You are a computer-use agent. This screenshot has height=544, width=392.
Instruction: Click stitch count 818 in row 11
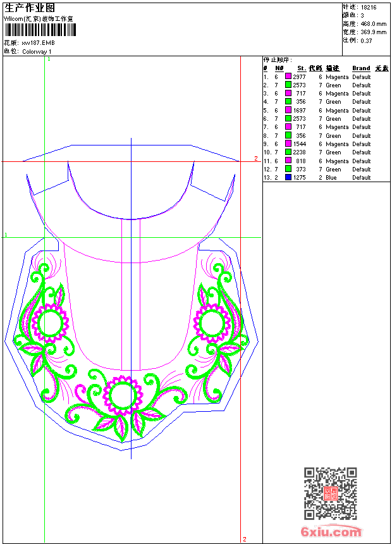(x=301, y=161)
